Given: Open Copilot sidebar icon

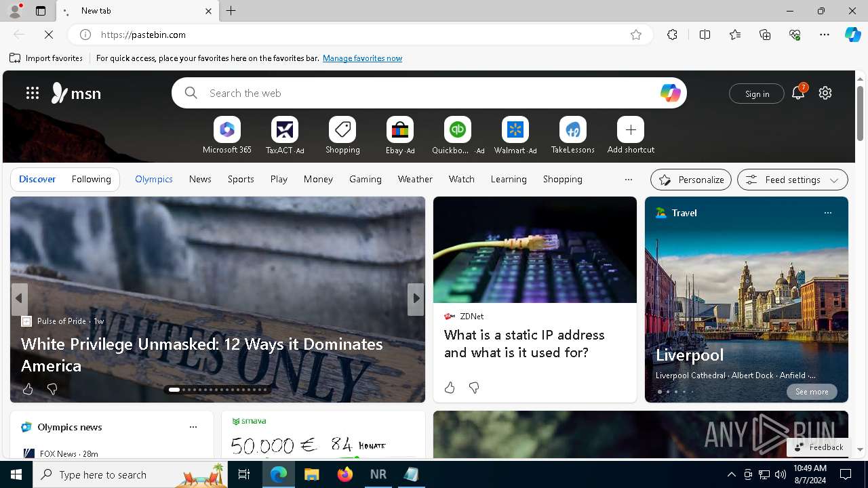Looking at the screenshot, I should (852, 35).
